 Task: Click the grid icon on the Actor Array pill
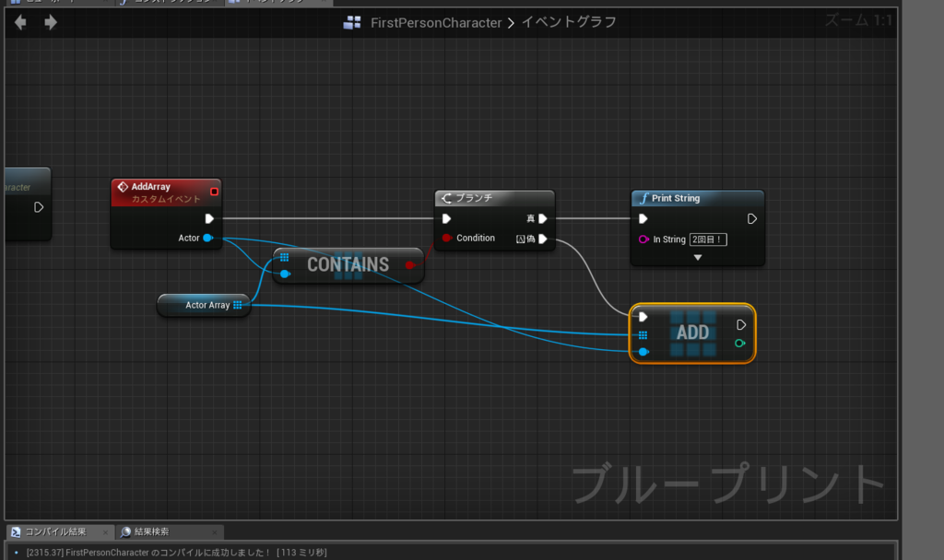click(x=238, y=305)
